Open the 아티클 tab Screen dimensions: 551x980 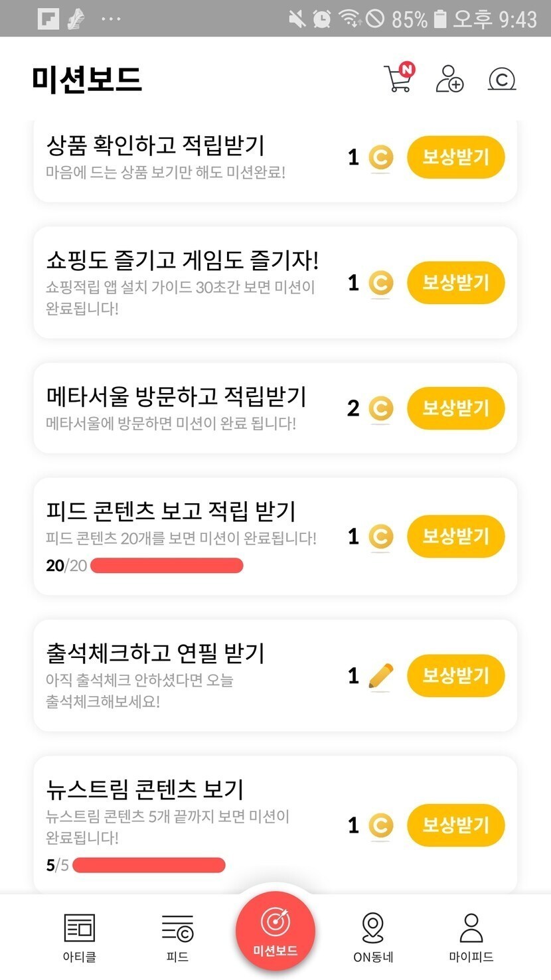79,938
